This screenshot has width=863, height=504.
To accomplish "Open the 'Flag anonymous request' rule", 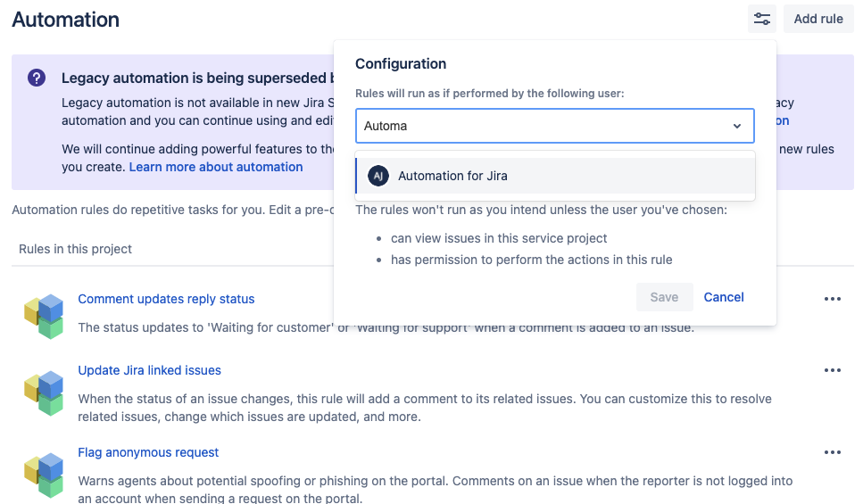I will [148, 452].
